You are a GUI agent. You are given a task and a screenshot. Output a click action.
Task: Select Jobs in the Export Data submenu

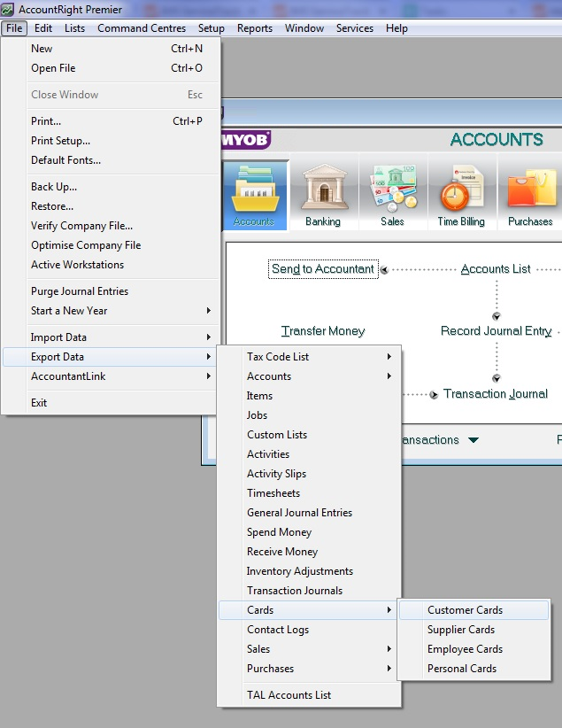tap(309, 415)
